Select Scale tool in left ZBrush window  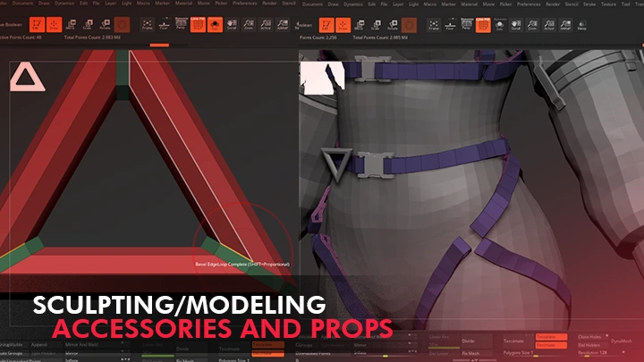[x=88, y=25]
